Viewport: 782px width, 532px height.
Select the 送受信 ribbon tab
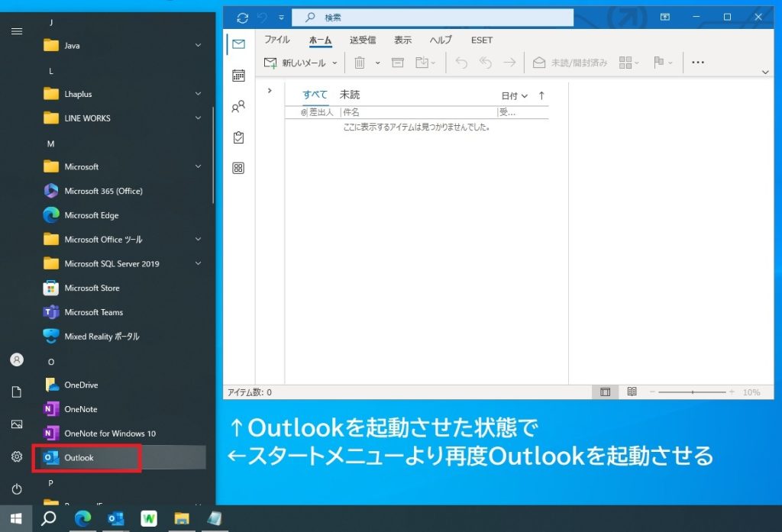[363, 40]
